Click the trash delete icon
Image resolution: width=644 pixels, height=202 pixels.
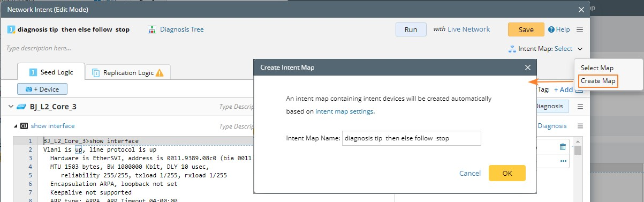point(563,147)
